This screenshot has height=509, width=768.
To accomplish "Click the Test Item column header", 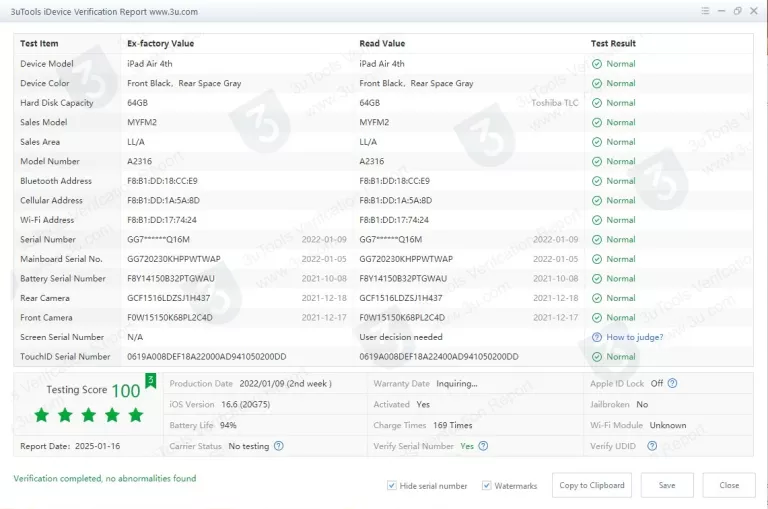I will point(39,43).
